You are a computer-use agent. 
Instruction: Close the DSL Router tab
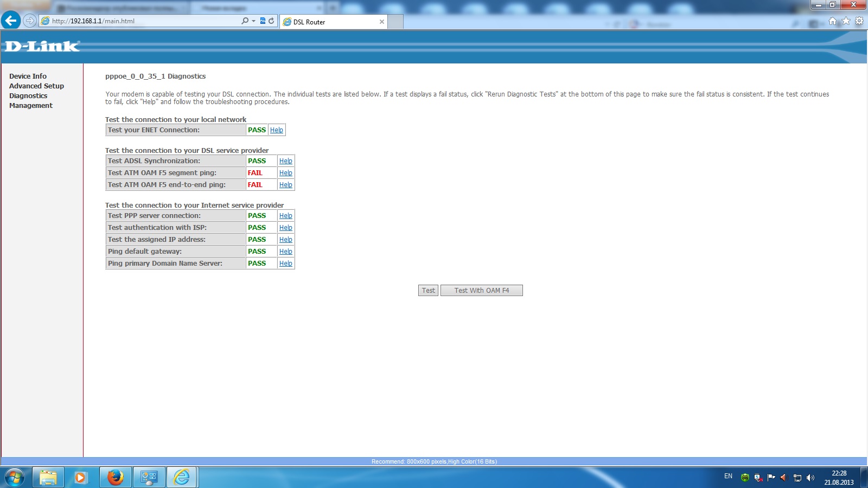[382, 22]
